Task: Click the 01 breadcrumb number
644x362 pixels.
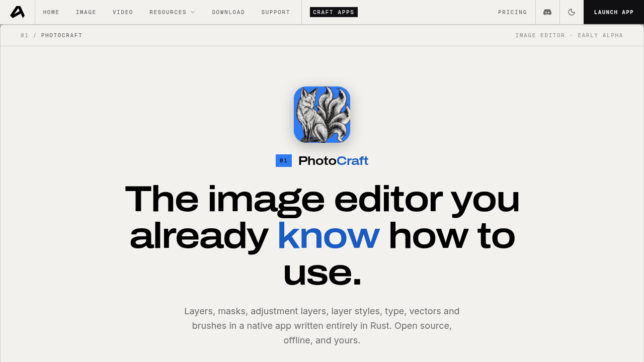Action: tap(25, 35)
